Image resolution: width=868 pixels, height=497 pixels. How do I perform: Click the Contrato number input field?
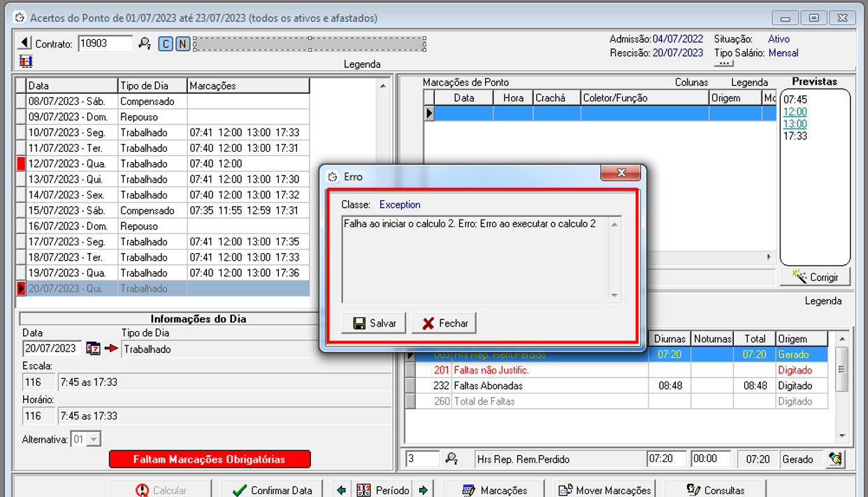(104, 43)
